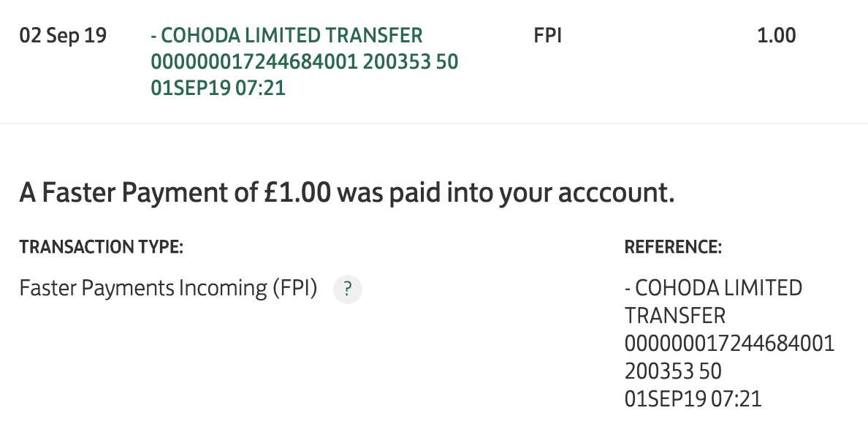Click the word TRANSFER under Reference

click(x=675, y=316)
